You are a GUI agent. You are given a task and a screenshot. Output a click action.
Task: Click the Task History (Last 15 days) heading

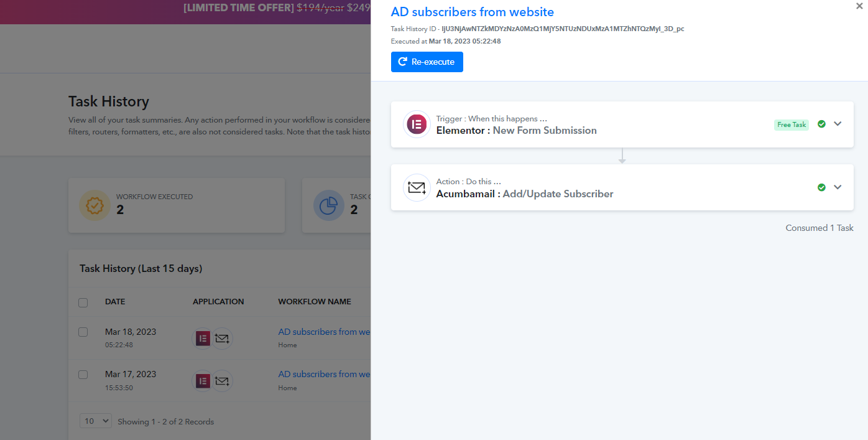[141, 268]
